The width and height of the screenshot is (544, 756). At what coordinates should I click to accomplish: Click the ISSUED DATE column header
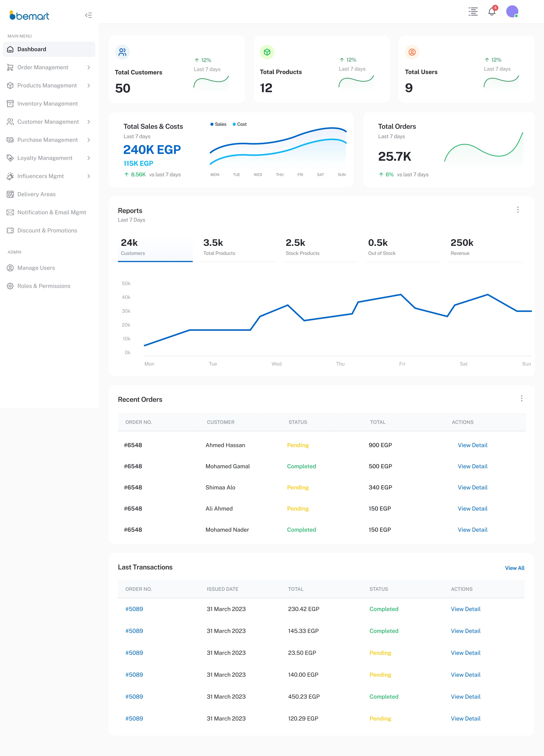222,589
